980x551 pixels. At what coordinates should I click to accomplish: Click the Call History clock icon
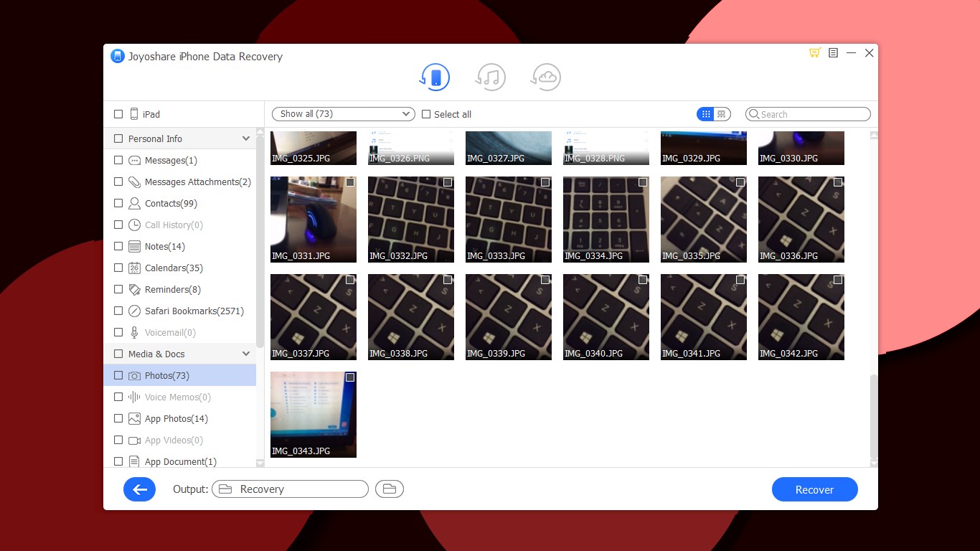click(x=134, y=225)
